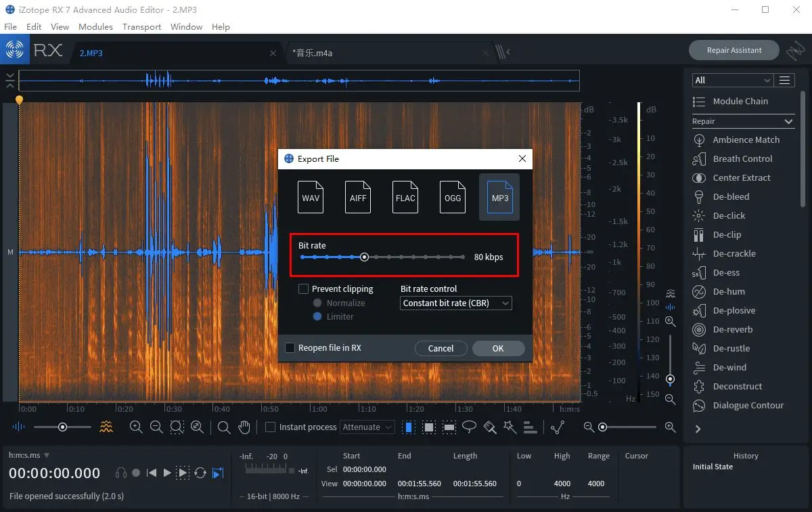Rewind to the beginning
Image resolution: width=812 pixels, height=512 pixels.
click(x=152, y=473)
